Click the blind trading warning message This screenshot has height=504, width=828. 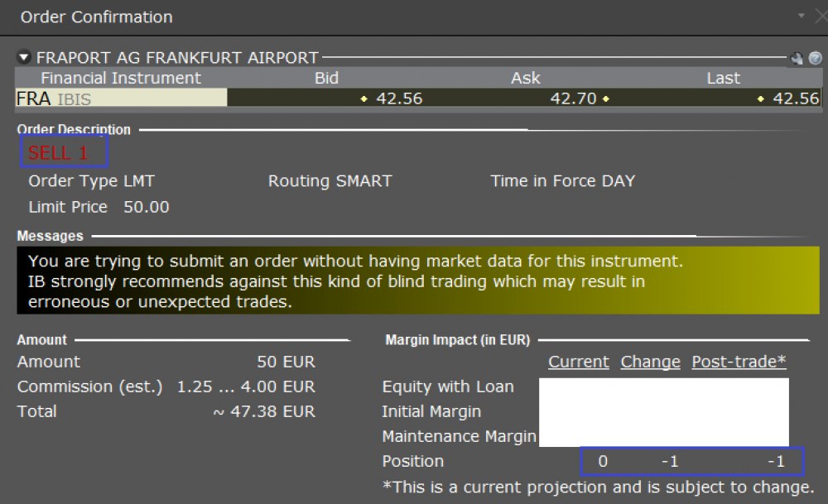pos(417,281)
